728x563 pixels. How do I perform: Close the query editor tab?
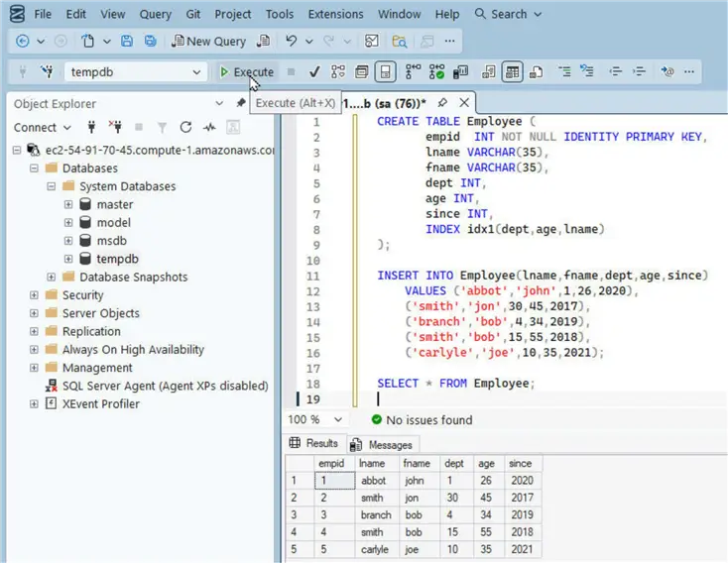[x=464, y=102]
